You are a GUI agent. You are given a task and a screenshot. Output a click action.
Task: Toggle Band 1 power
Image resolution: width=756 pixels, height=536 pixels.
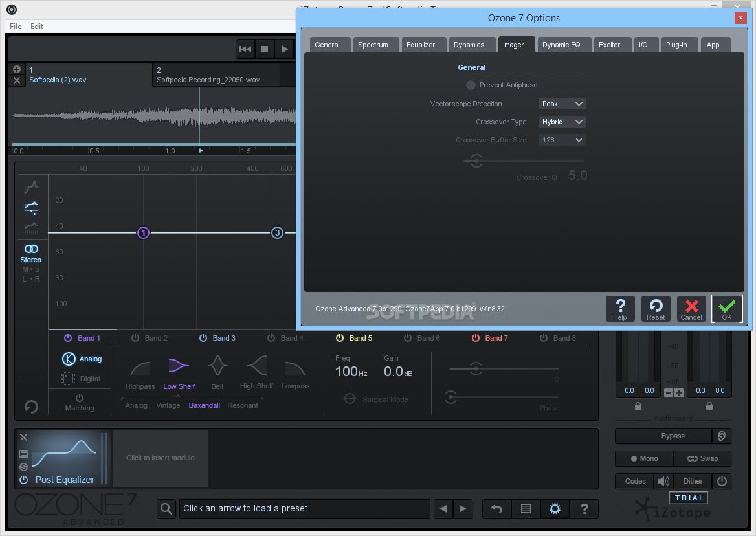click(x=68, y=338)
